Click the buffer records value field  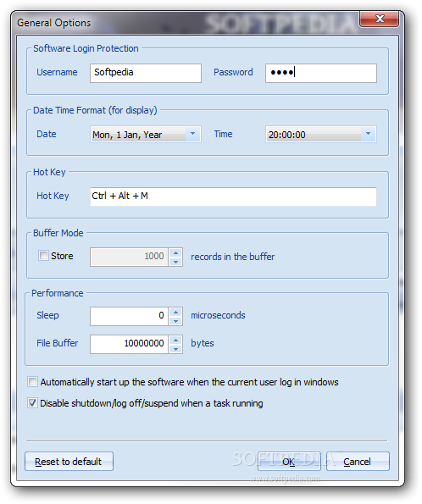tap(129, 257)
